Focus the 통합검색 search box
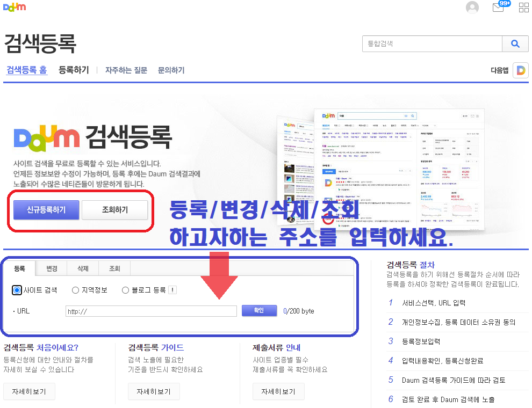 tap(432, 43)
